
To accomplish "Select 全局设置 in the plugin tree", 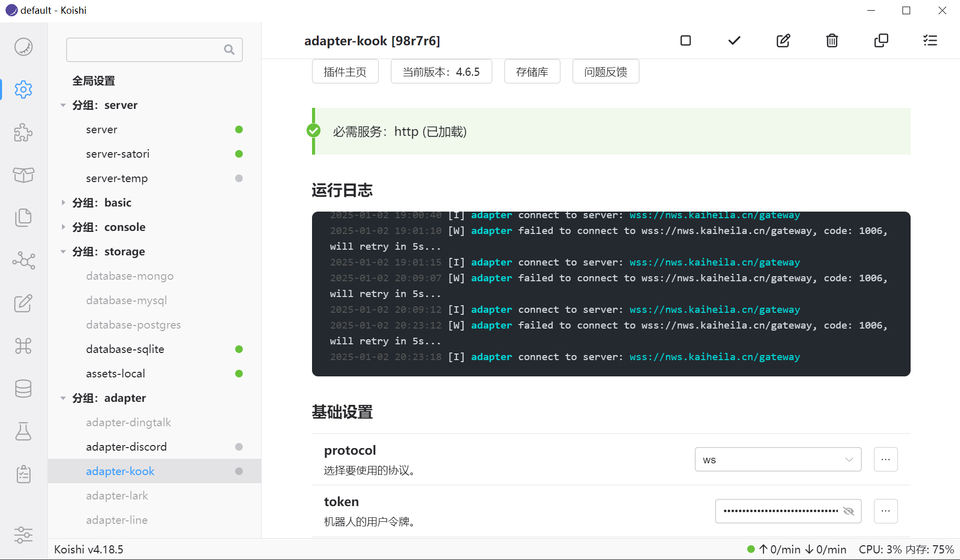I will click(x=155, y=80).
